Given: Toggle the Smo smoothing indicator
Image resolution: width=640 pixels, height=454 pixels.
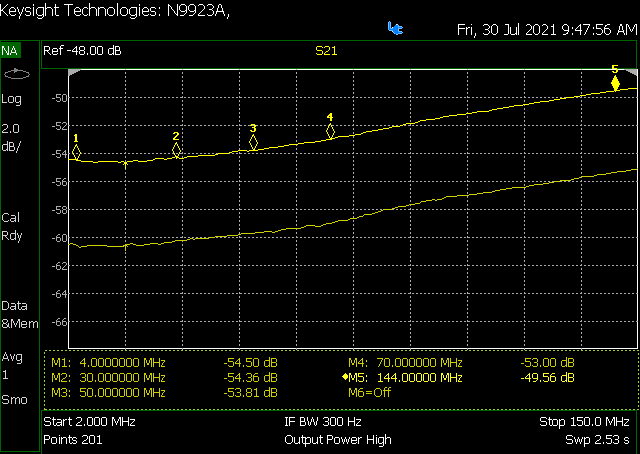Looking at the screenshot, I should pos(14,400).
